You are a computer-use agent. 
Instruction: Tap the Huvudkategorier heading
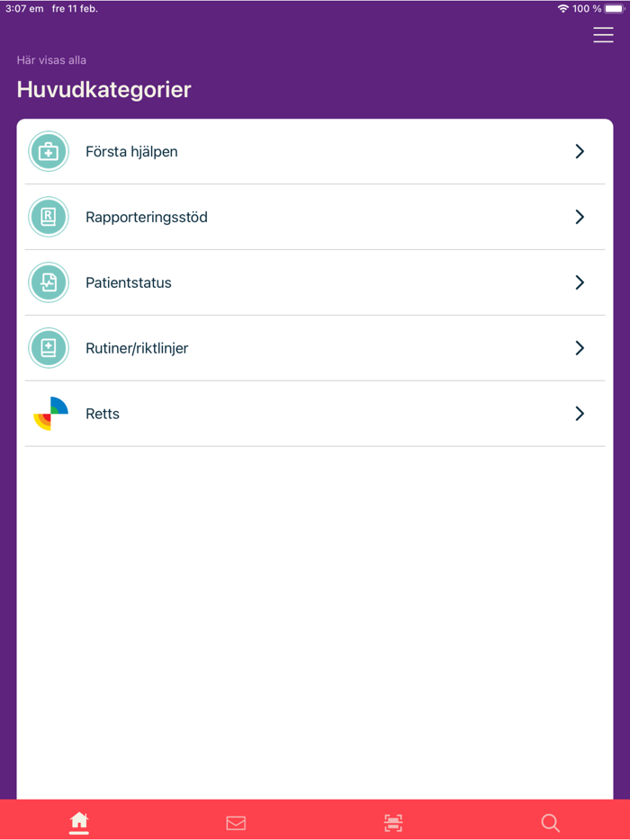104,90
